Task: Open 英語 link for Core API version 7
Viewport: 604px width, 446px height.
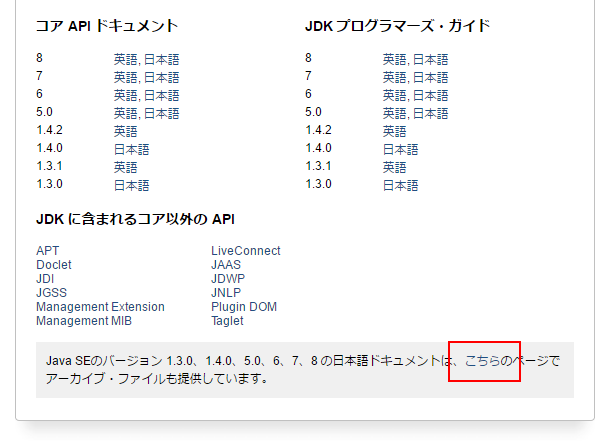Action: [125, 77]
